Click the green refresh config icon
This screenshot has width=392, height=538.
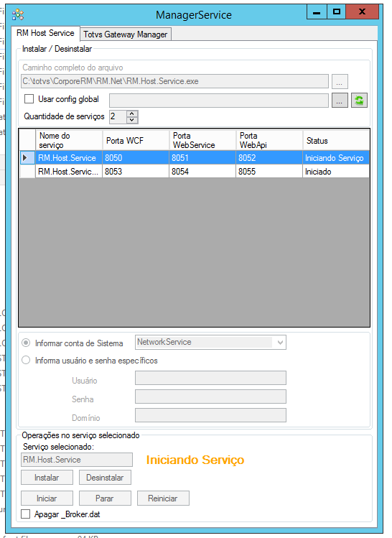click(x=359, y=101)
